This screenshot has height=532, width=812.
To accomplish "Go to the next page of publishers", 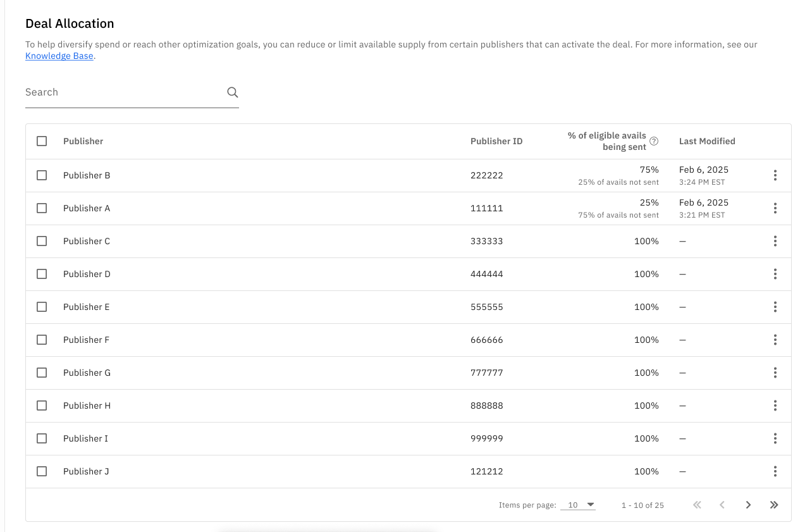I will (x=748, y=505).
